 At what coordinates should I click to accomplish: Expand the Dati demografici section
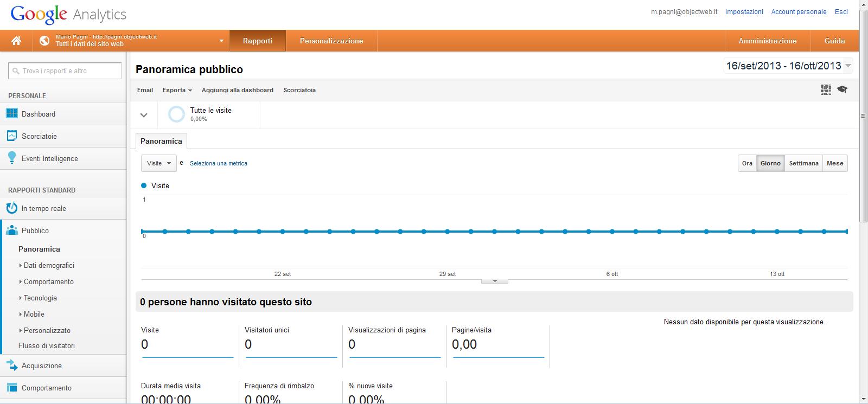click(x=48, y=265)
